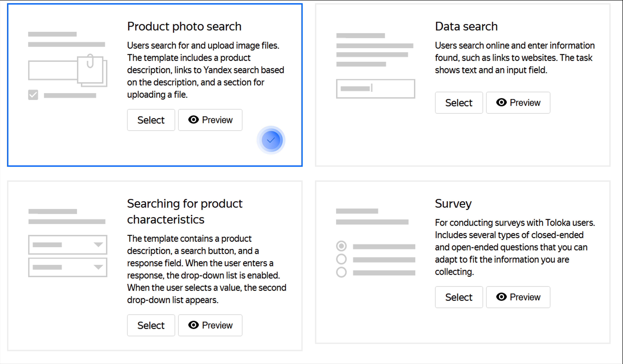Viewport: 623px width, 364px height.
Task: Choose Select under Searching for product characteristics
Action: 151,325
